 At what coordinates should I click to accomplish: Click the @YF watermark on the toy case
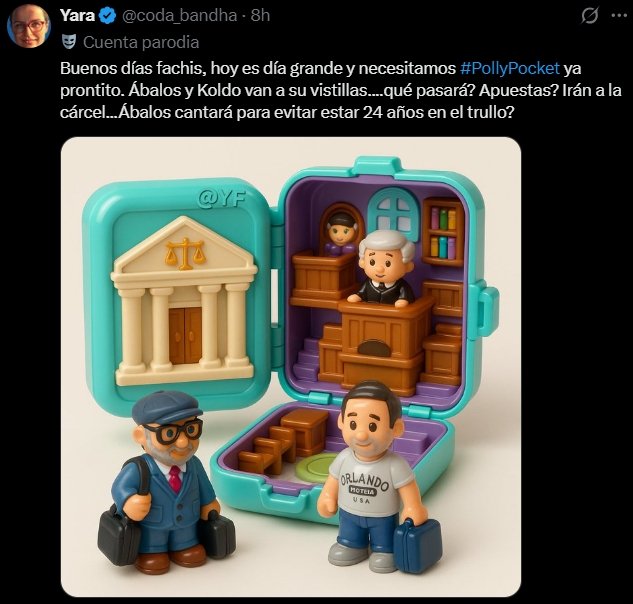click(x=223, y=199)
